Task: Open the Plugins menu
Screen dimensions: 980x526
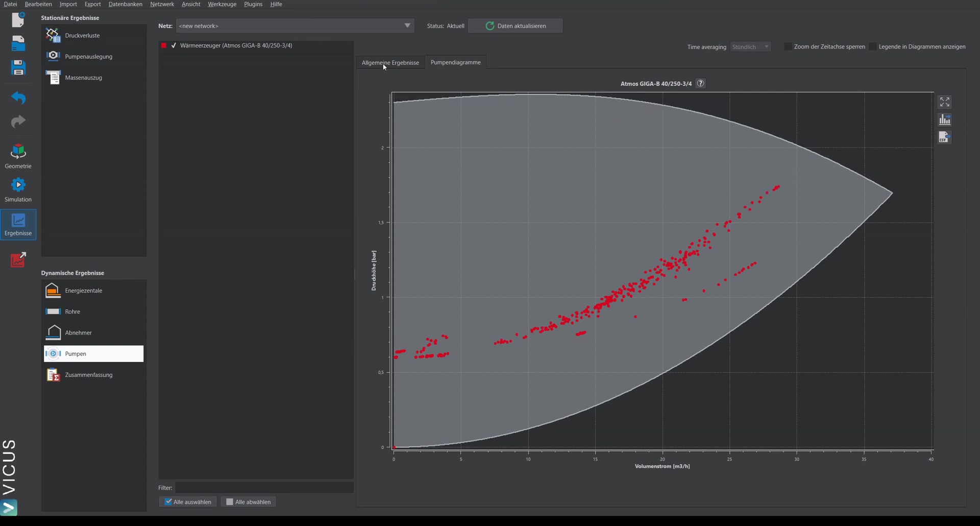Action: (253, 4)
